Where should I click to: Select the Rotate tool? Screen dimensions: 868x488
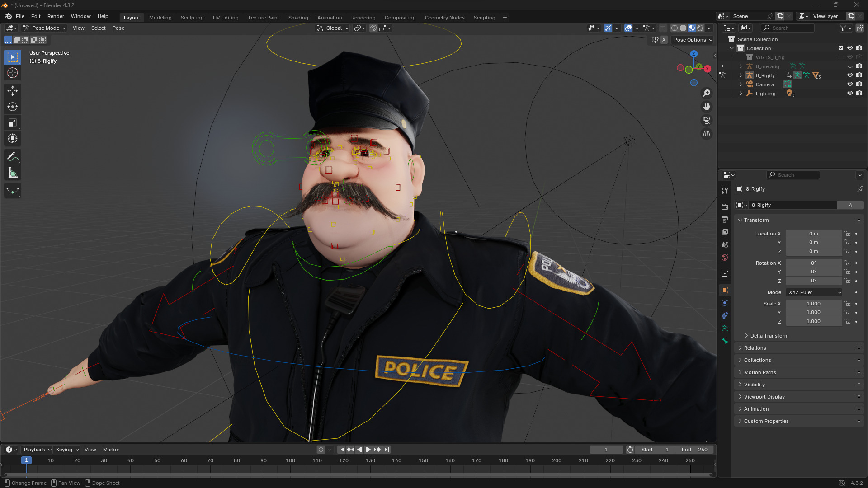tap(13, 107)
